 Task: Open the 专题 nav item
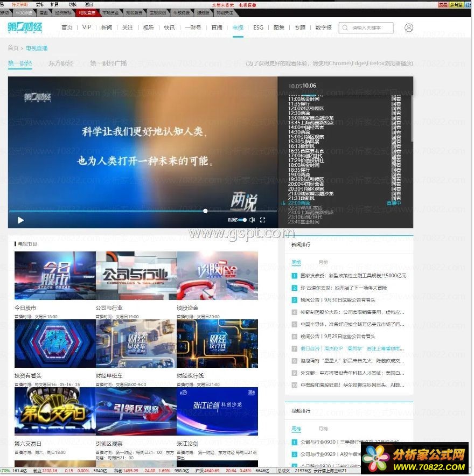(300, 27)
